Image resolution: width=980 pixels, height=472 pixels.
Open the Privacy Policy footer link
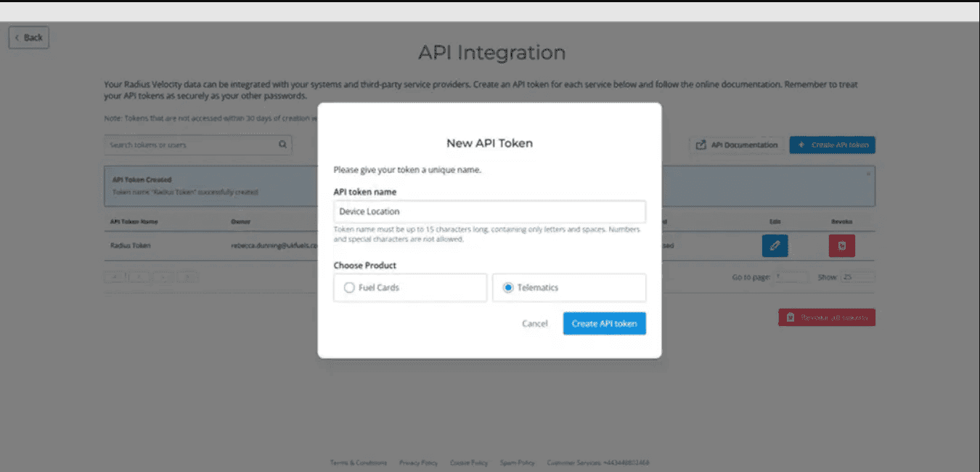[418, 463]
